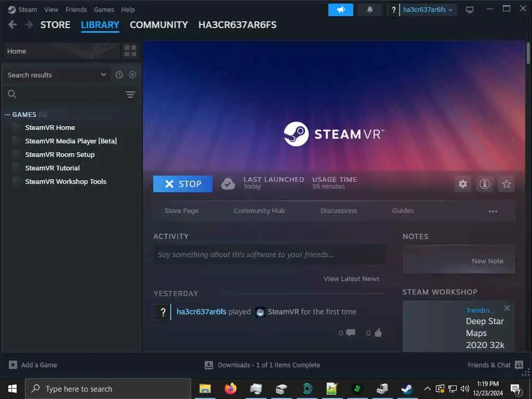The image size is (532, 399).
Task: Launch Firefox from the taskbar
Action: point(230,389)
